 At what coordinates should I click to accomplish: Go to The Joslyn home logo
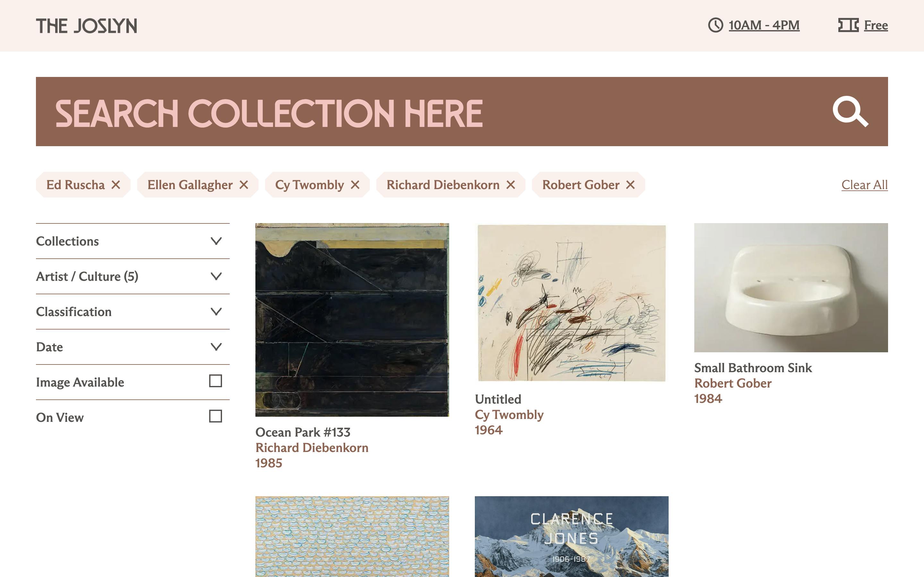click(87, 26)
